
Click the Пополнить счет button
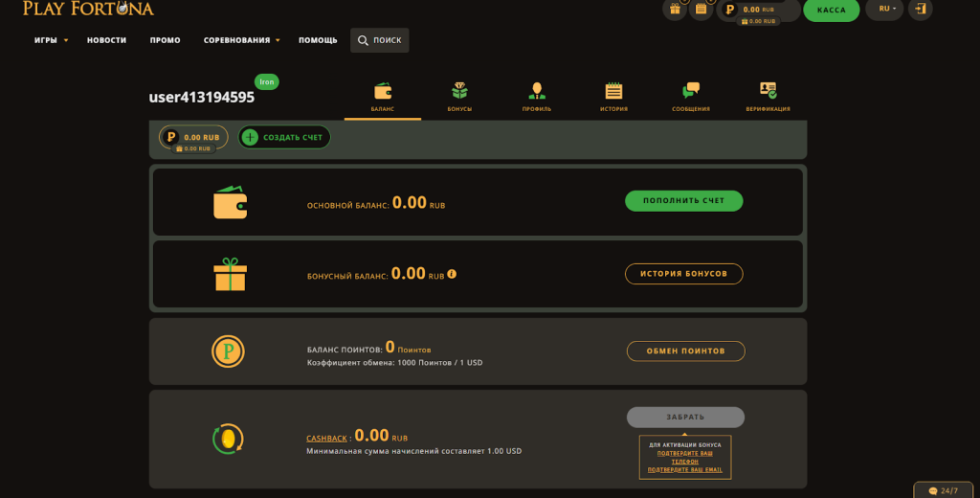tap(683, 201)
